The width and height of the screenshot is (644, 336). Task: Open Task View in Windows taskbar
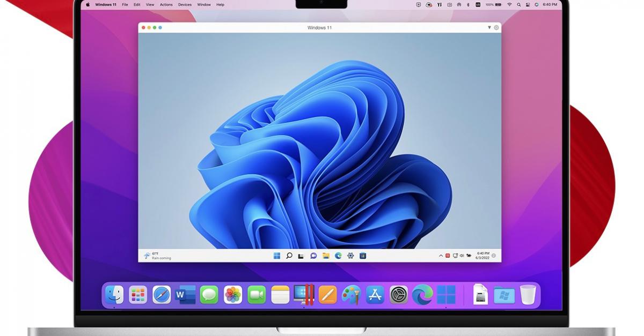(302, 256)
